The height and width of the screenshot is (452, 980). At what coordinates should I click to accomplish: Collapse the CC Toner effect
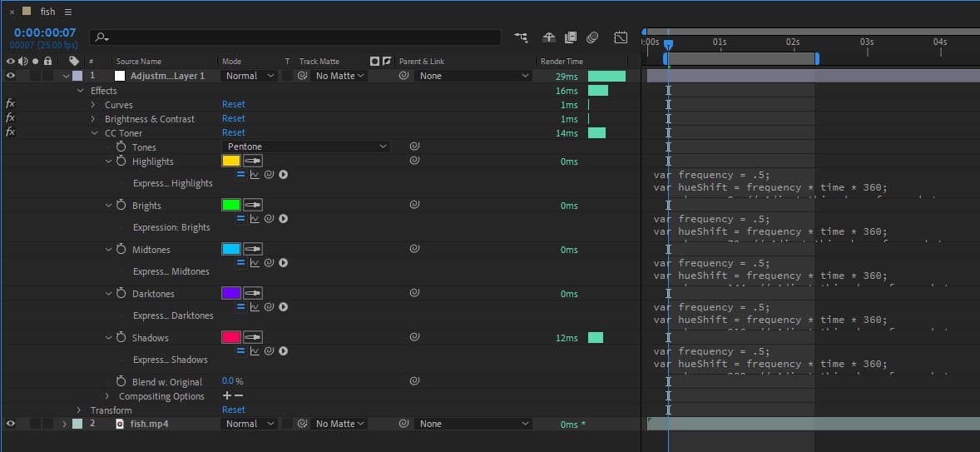pos(94,132)
